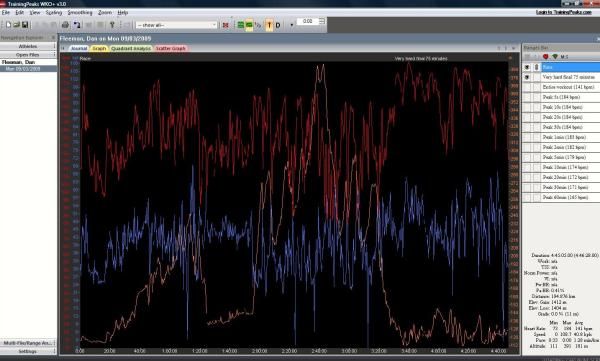Click the scroll-left arrow before Journal tab
The image size is (600, 361).
click(63, 48)
